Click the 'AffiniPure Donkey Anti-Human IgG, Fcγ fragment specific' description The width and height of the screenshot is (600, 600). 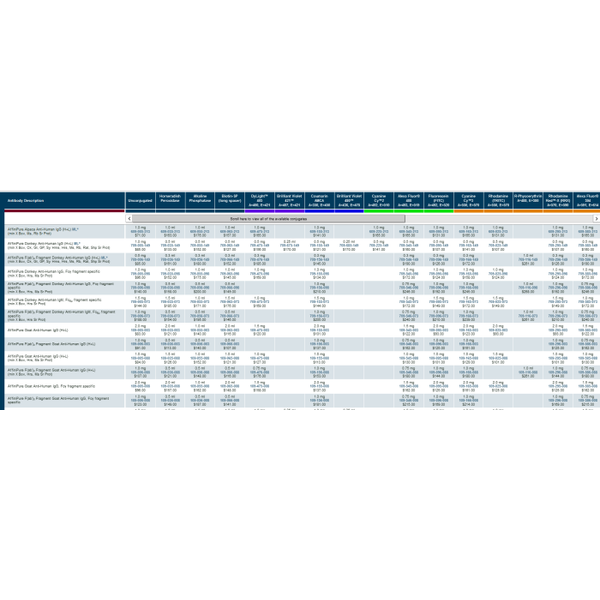coord(54,271)
